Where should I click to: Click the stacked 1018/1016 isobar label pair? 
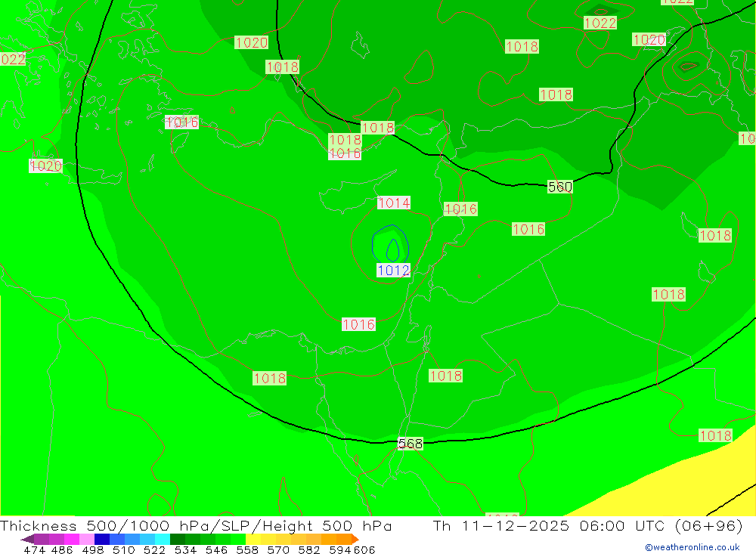345,147
